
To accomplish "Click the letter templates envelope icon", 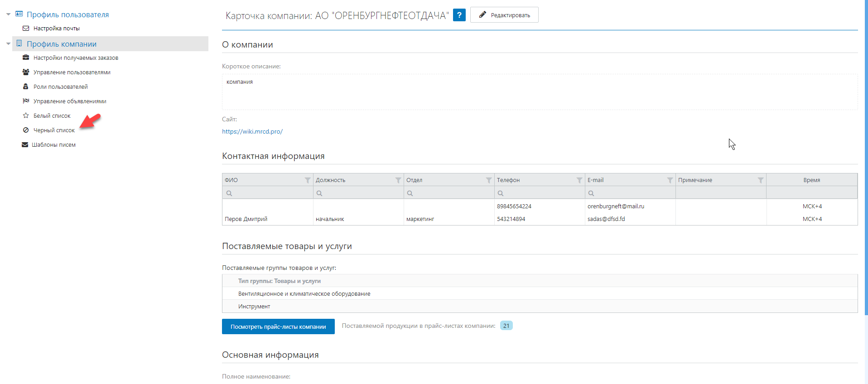I will pyautogui.click(x=25, y=145).
